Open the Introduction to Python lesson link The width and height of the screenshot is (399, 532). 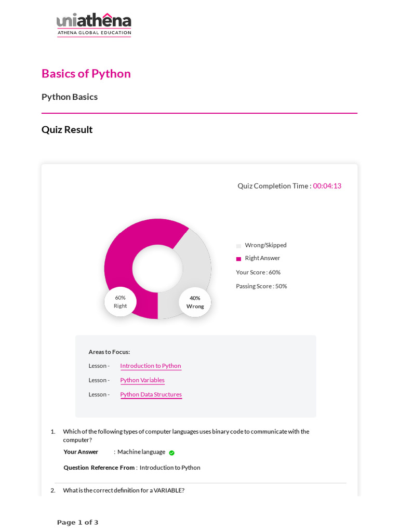151,366
